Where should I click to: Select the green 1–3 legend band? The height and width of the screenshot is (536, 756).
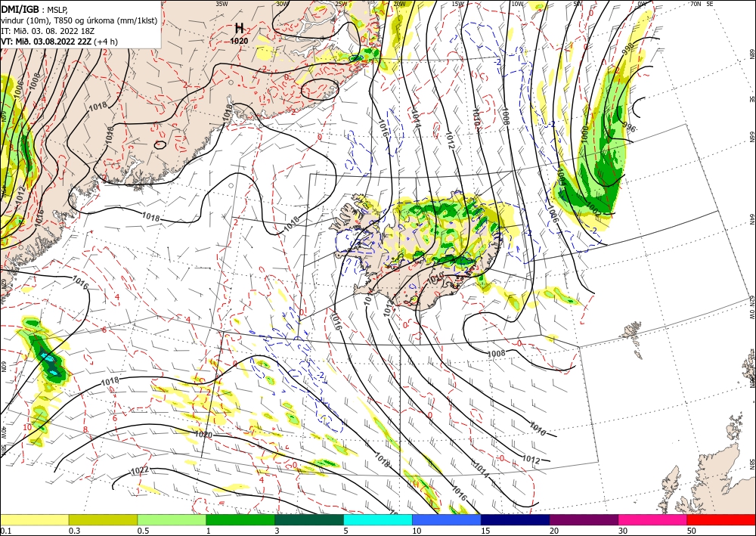[x=240, y=519]
